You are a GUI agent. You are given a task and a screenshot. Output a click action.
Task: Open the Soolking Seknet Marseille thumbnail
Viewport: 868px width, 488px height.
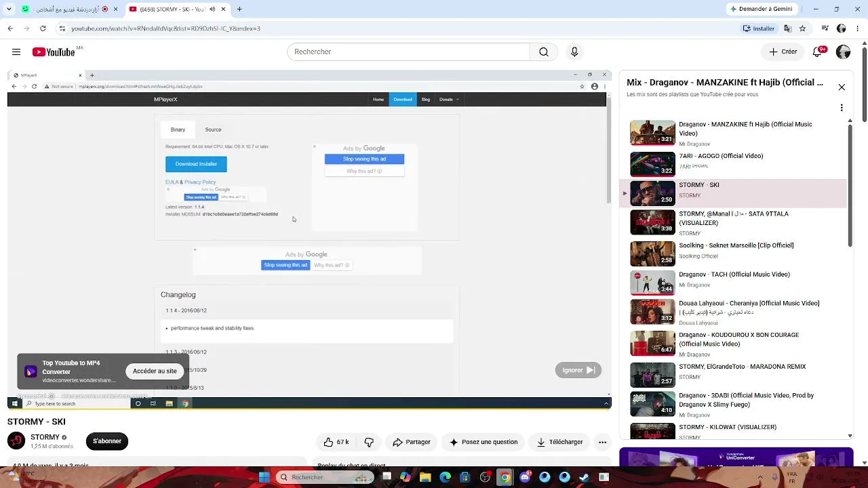click(652, 253)
